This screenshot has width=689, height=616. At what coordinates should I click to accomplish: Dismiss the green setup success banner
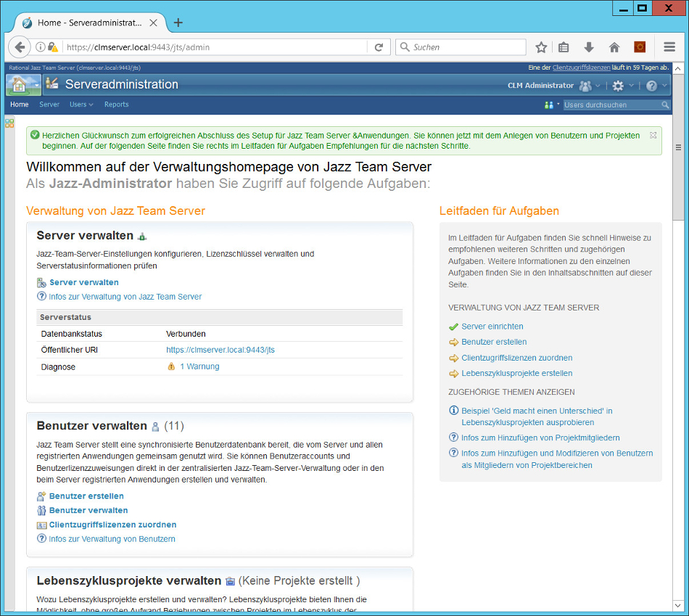[653, 135]
